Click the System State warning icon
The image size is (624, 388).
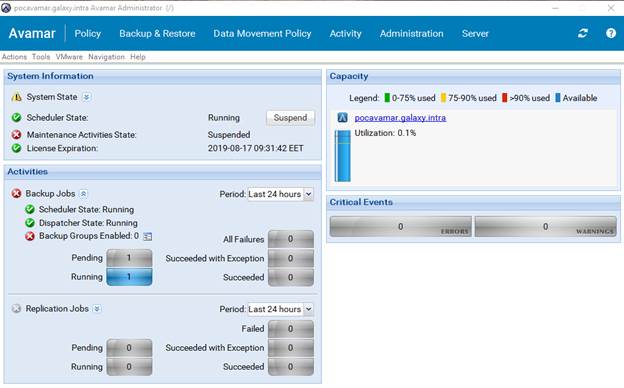point(17,97)
